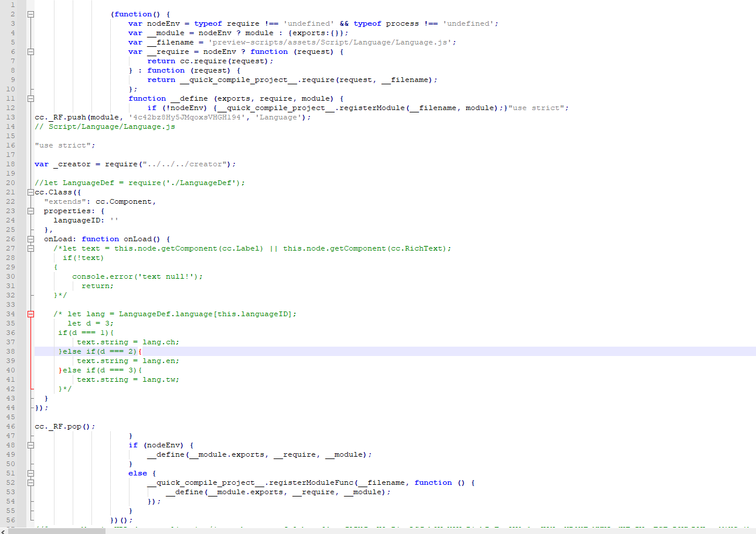The image size is (756, 534).
Task: Click the '//let LanguageDef' commented line
Action: coord(140,183)
